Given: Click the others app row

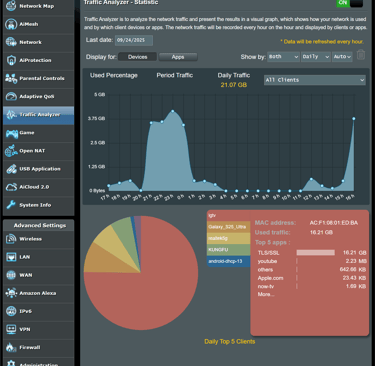Looking at the screenshot, I should coord(312,270).
